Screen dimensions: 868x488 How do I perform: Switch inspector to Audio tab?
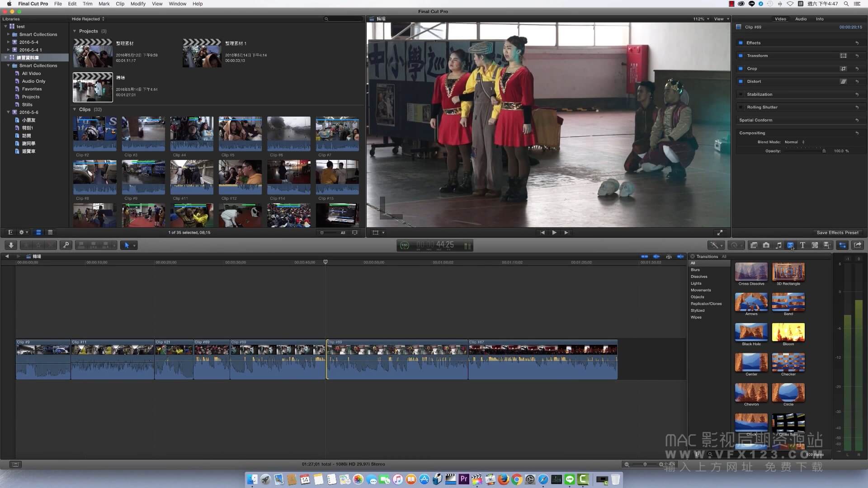point(801,19)
